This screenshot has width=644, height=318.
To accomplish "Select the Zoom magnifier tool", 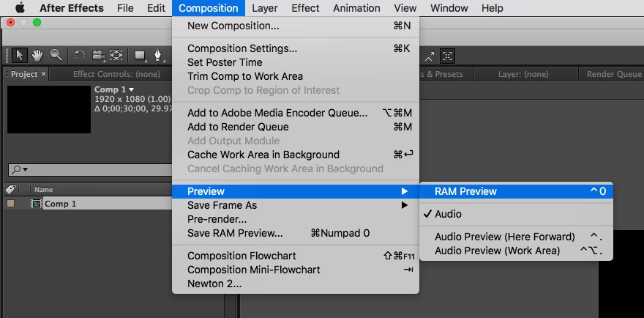I will 56,55.
